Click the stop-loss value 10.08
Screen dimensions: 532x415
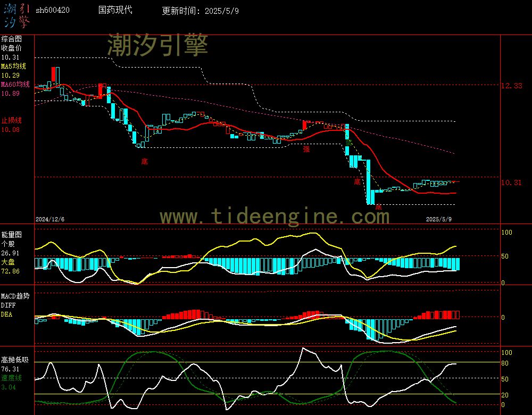pos(10,130)
